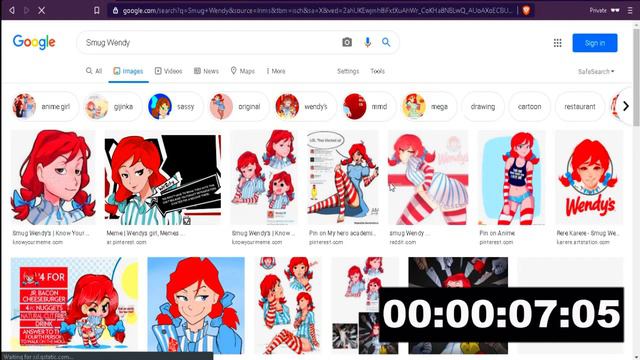Switch to the All results tab
640x360 pixels.
tap(94, 71)
